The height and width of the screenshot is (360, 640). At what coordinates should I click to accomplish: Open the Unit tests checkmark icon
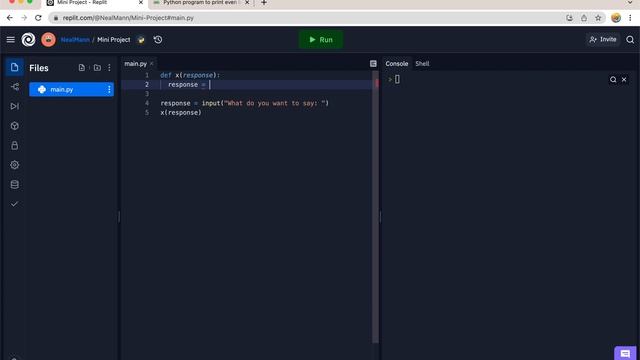[x=15, y=204]
